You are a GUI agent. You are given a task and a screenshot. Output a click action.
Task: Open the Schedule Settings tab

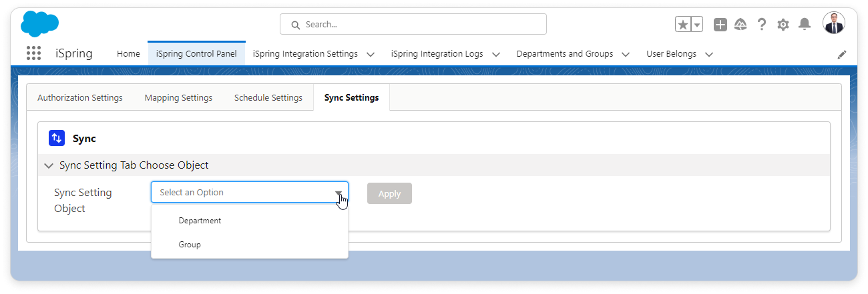pyautogui.click(x=268, y=97)
